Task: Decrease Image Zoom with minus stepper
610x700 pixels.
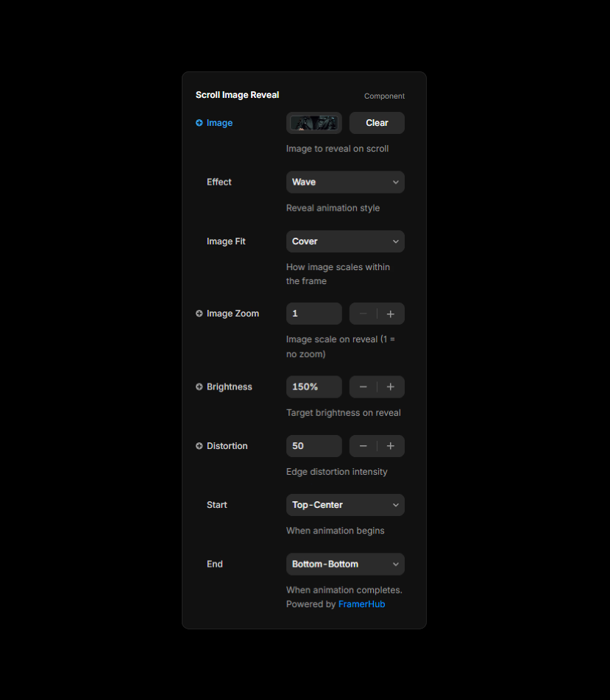Action: (363, 314)
